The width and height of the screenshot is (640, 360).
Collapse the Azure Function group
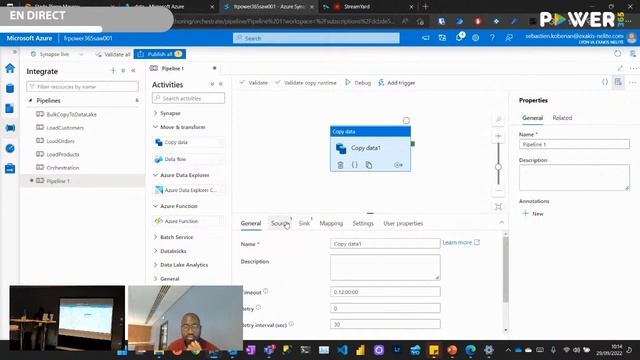point(155,206)
